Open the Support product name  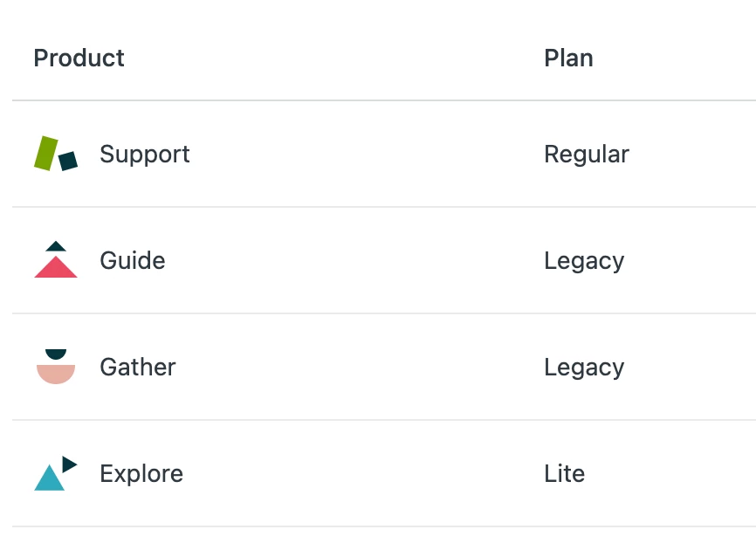(x=145, y=155)
